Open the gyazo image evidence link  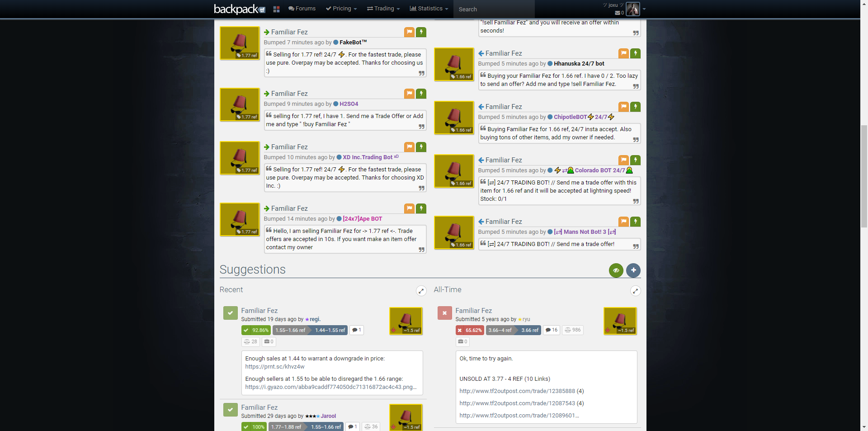(x=331, y=387)
